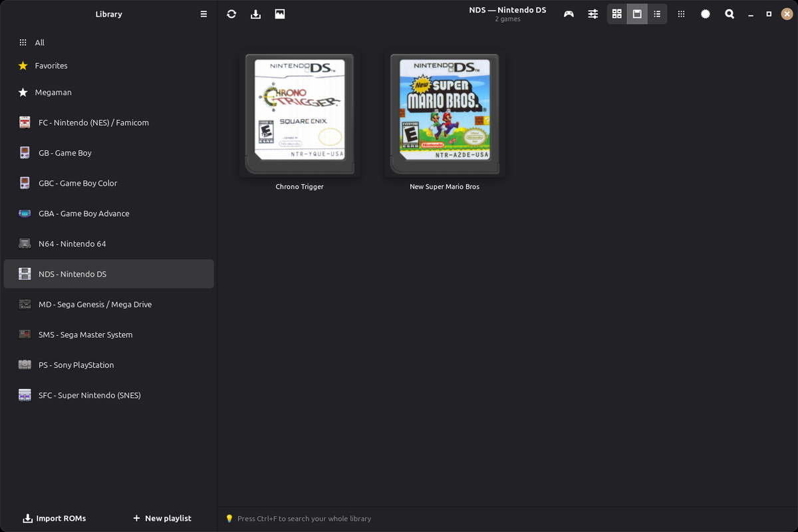The height and width of the screenshot is (532, 798).
Task: Select SMS - Sega Master System
Action: pos(108,334)
